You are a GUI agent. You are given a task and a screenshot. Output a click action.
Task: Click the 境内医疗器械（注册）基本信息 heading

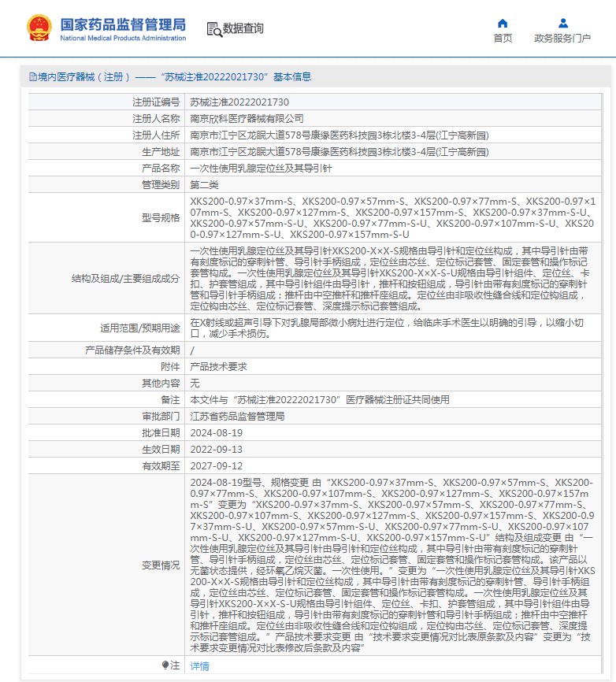[x=170, y=77]
